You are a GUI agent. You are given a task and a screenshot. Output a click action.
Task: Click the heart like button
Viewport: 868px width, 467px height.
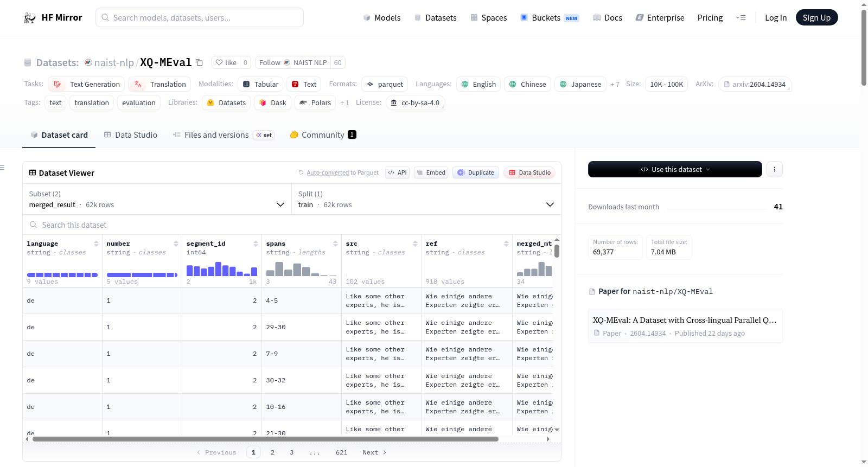(226, 62)
